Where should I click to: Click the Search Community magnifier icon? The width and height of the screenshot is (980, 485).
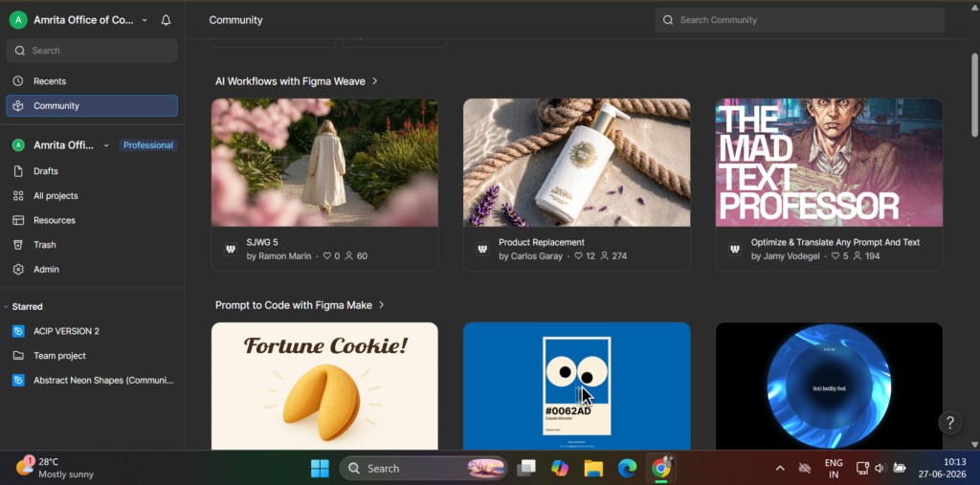point(668,20)
